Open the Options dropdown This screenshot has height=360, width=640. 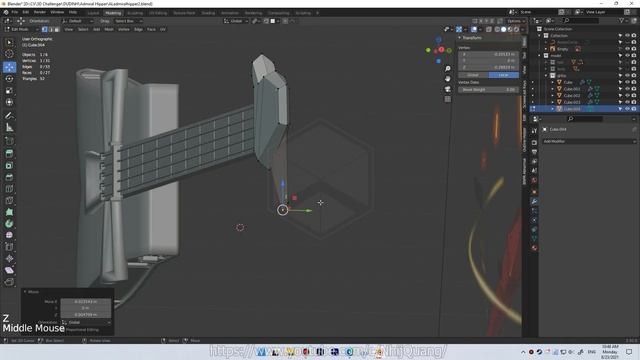[x=516, y=21]
